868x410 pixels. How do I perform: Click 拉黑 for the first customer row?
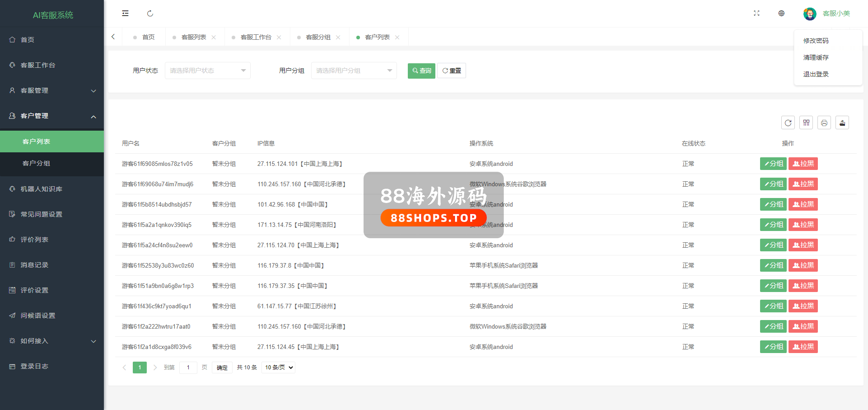point(803,164)
